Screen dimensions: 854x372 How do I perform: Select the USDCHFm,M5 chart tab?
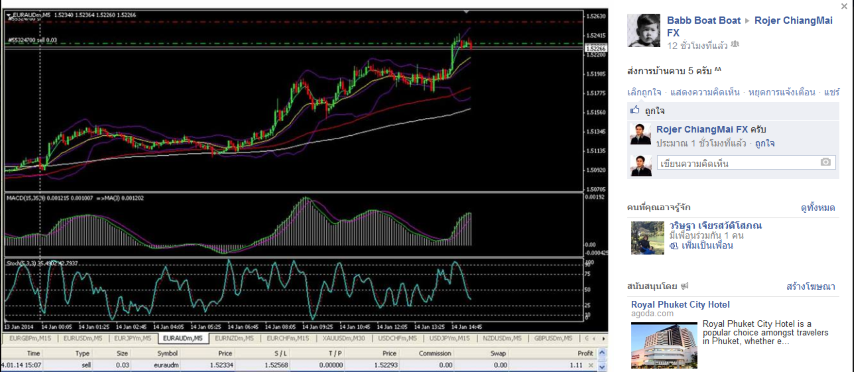(x=398, y=338)
